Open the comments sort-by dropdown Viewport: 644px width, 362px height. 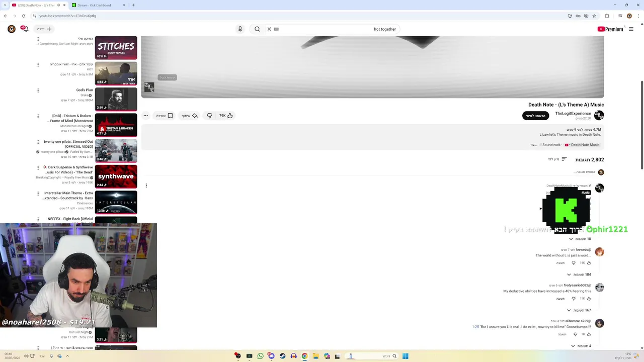point(557,159)
